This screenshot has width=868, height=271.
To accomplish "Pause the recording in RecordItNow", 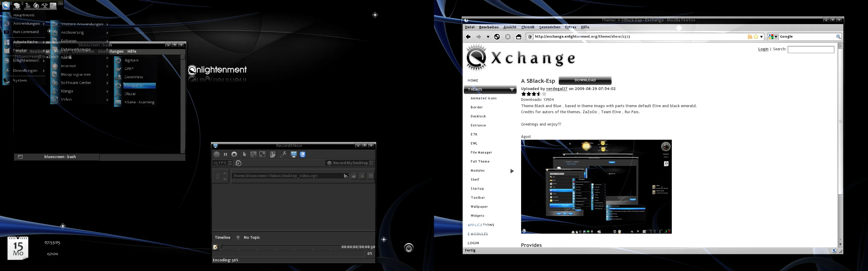I will [x=225, y=154].
